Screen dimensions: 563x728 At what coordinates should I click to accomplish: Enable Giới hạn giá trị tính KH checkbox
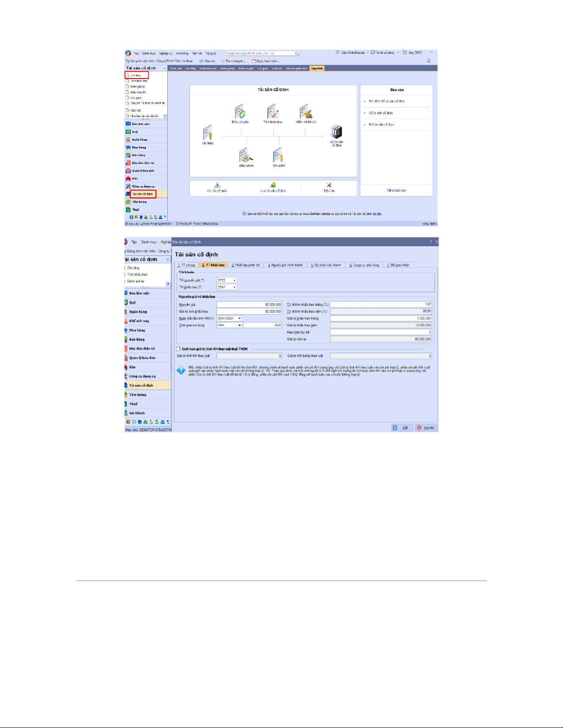(178, 349)
